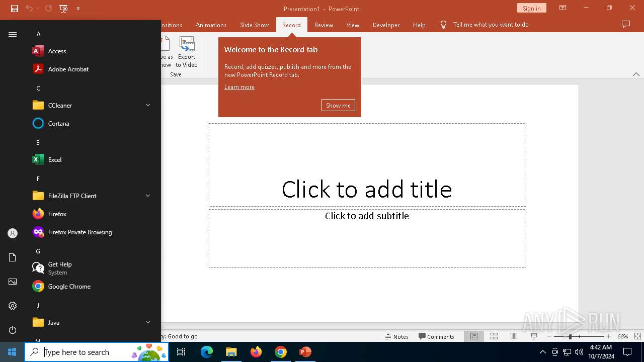Click the comments speech bubble icon in ribbon corner
Image resolution: width=644 pixels, height=362 pixels.
click(x=626, y=24)
